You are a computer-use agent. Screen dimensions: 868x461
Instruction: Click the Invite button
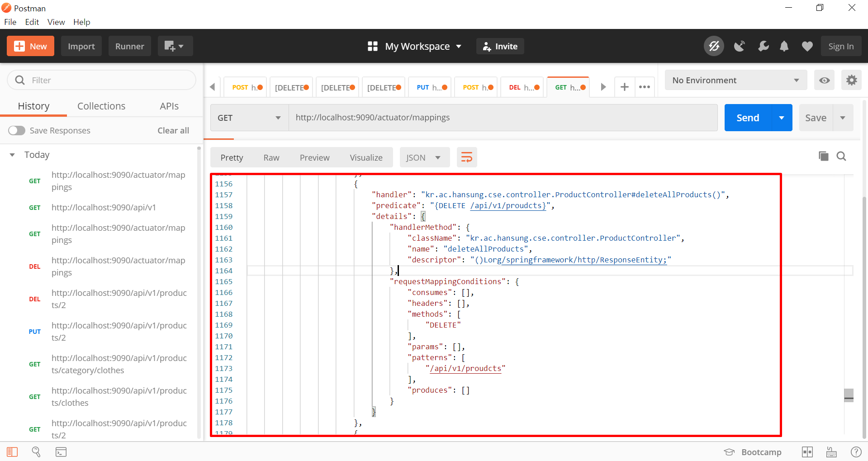500,46
